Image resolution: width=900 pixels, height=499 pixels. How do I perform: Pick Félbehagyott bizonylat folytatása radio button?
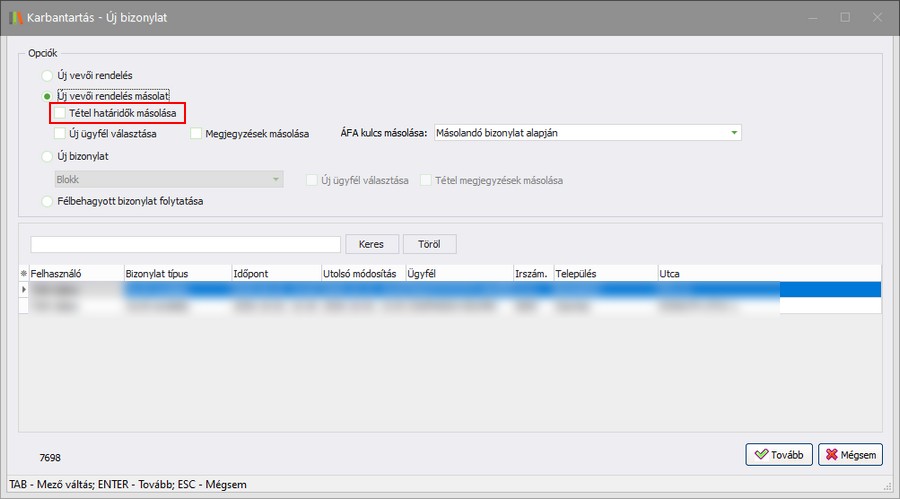point(46,201)
